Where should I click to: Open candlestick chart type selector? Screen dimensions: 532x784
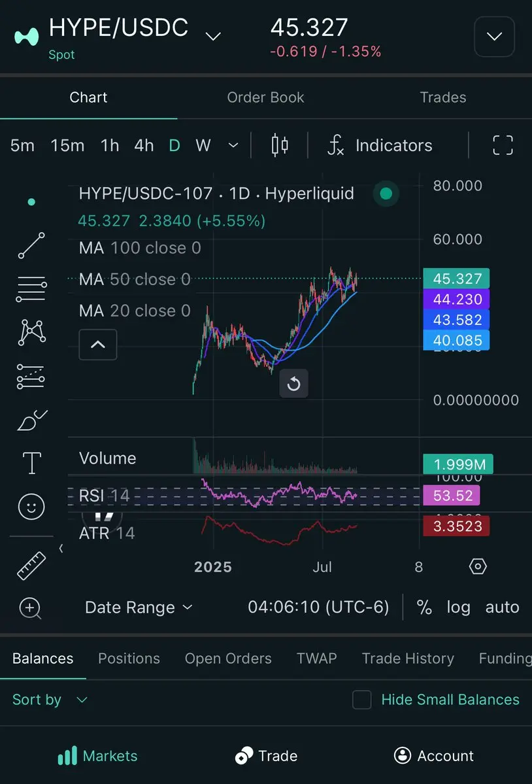280,146
